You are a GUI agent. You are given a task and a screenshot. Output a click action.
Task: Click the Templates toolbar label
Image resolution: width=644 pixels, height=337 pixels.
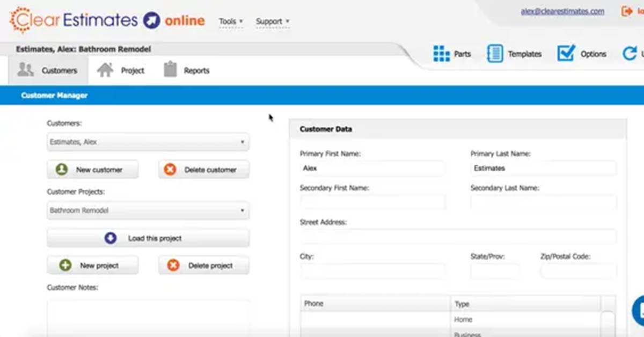coord(525,54)
